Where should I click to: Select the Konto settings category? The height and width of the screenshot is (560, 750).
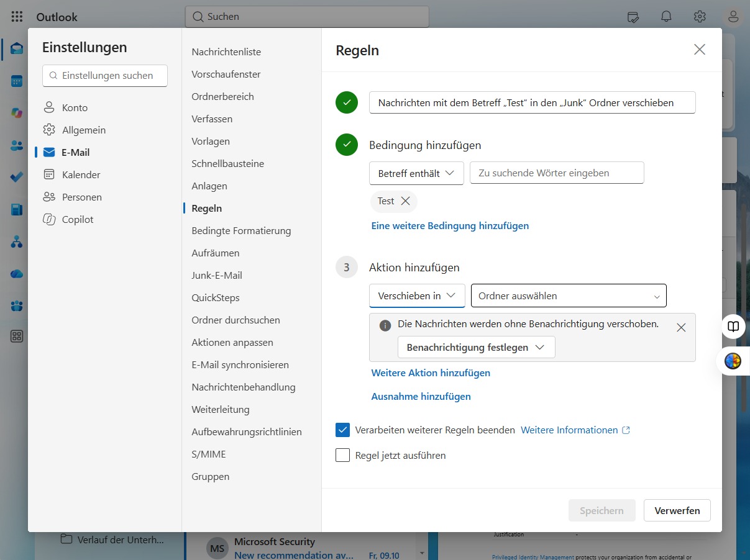pyautogui.click(x=75, y=107)
